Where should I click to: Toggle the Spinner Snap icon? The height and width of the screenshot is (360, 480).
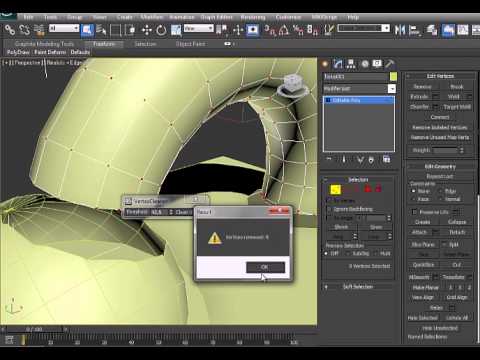click(x=313, y=30)
